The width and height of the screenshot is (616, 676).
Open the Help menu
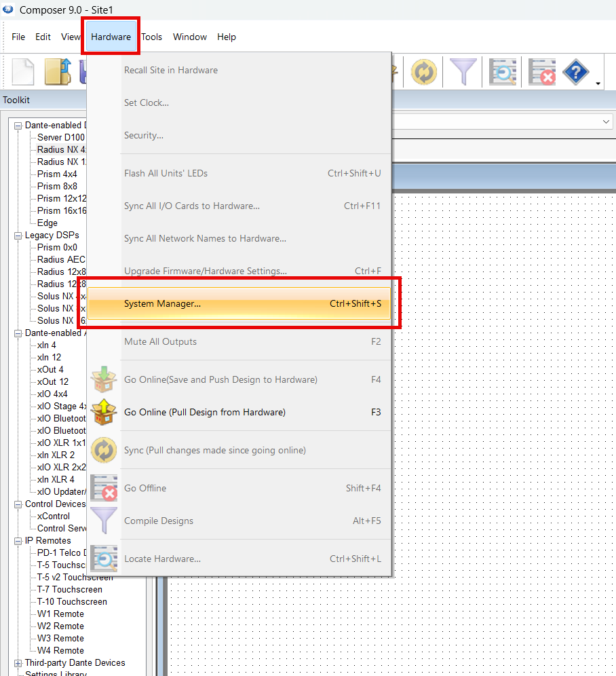click(227, 37)
